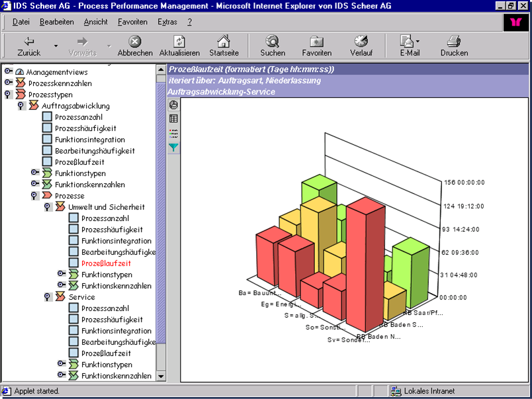Click the Prozesskennzahlen tree icon
The height and width of the screenshot is (399, 532).
click(21, 83)
